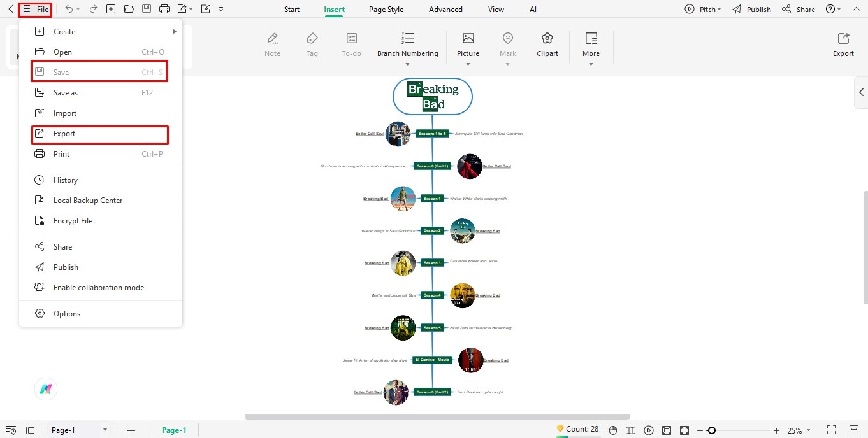Choose Open in the File menu
The image size is (868, 438).
pyautogui.click(x=101, y=52)
